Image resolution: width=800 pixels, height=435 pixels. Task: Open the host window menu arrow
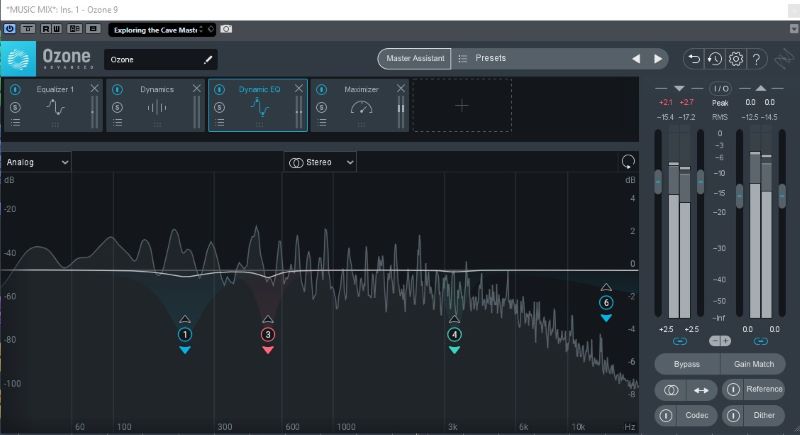[793, 30]
